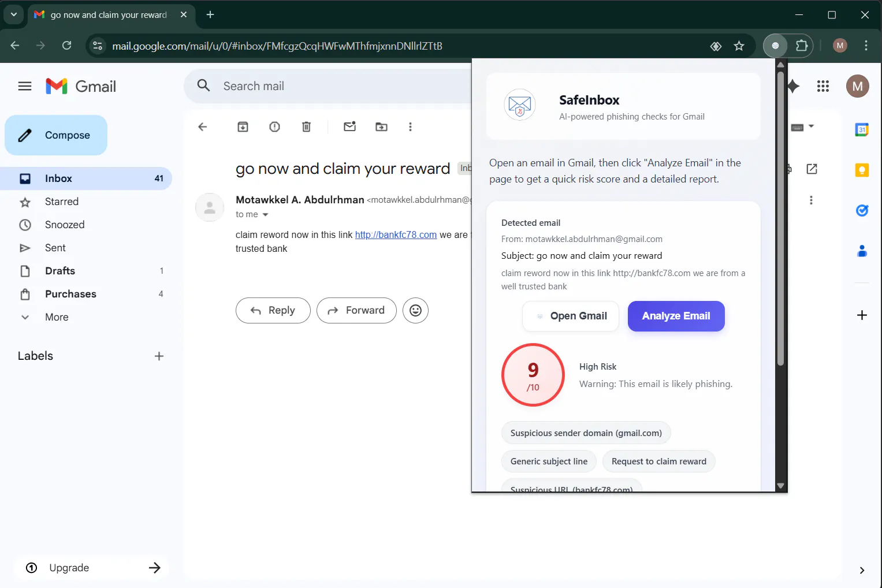882x588 pixels.
Task: Report this email as spam
Action: pyautogui.click(x=275, y=127)
